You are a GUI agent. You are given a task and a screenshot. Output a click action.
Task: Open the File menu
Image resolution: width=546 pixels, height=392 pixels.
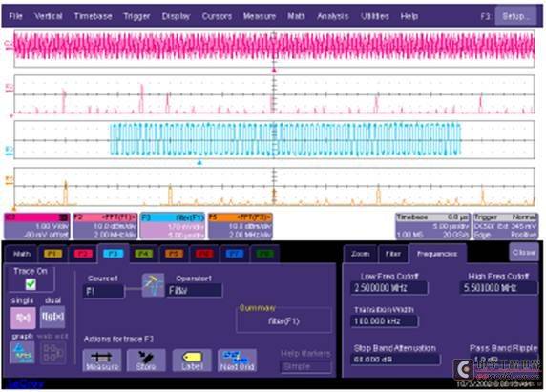15,16
